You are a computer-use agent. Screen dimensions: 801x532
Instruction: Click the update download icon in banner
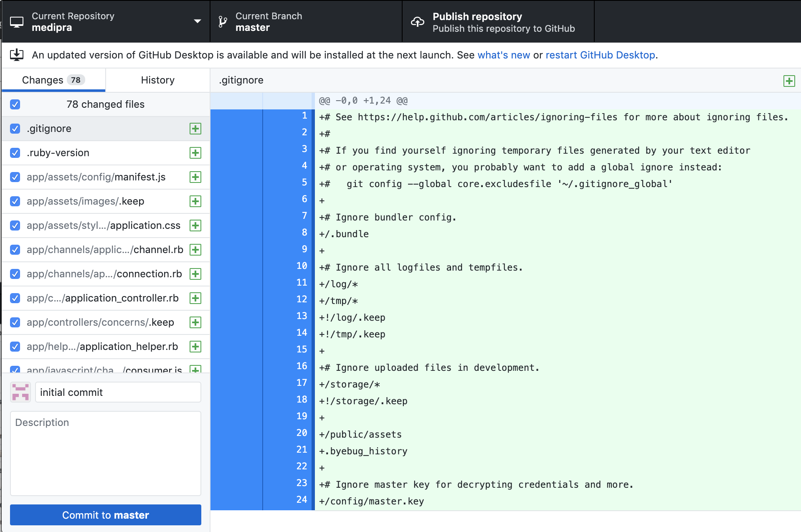(17, 55)
